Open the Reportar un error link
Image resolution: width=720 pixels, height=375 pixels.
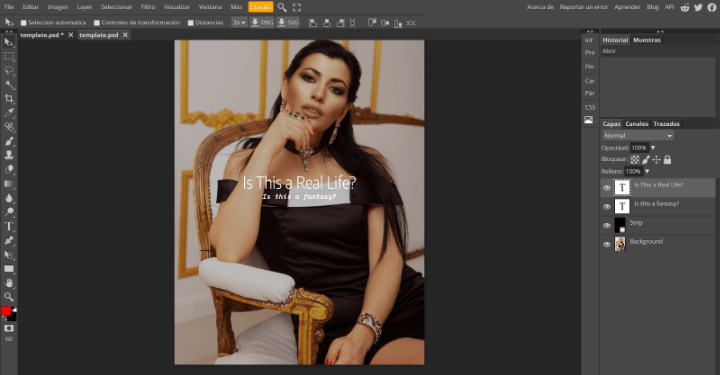[x=584, y=7]
